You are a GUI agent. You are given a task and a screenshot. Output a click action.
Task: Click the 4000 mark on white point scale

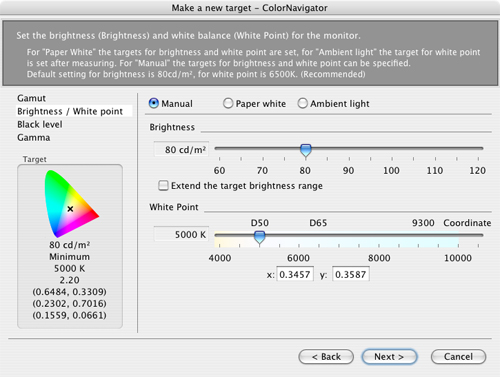[220, 258]
